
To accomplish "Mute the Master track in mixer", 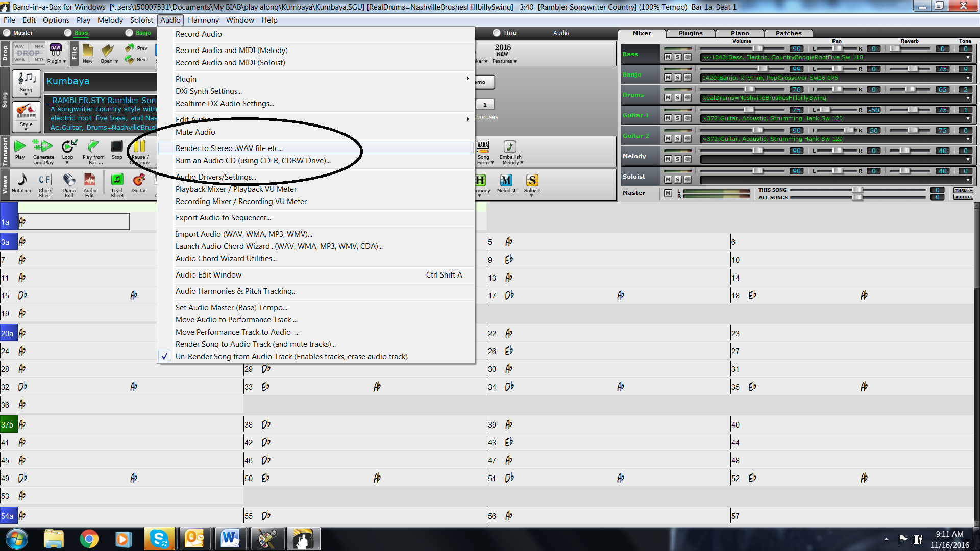I will click(x=668, y=193).
